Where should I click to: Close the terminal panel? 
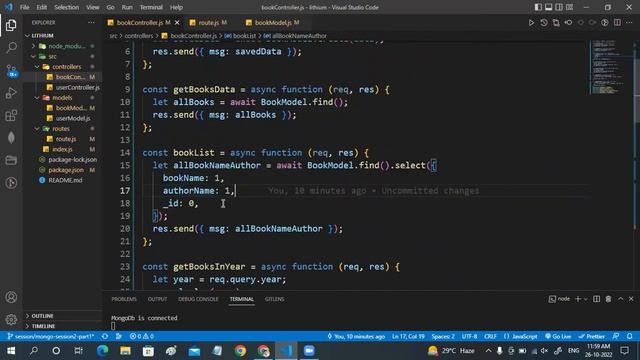[631, 299]
